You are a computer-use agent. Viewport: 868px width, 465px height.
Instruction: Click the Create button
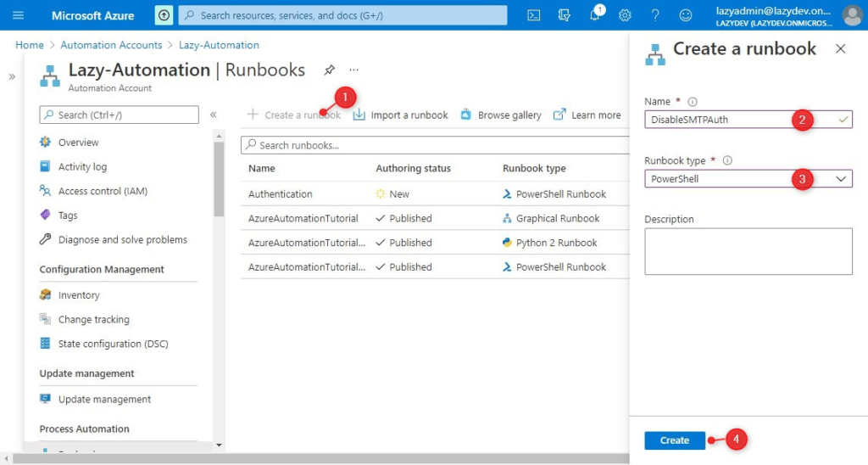675,440
